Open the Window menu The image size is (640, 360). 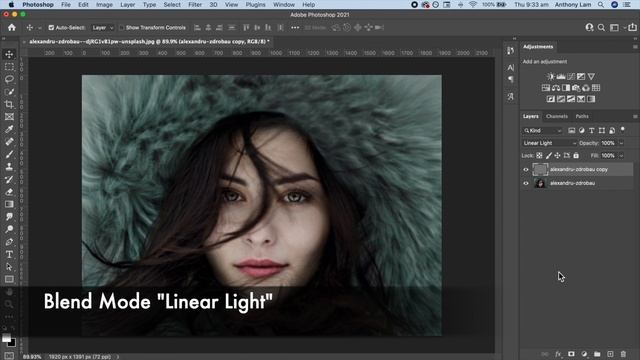coord(284,4)
